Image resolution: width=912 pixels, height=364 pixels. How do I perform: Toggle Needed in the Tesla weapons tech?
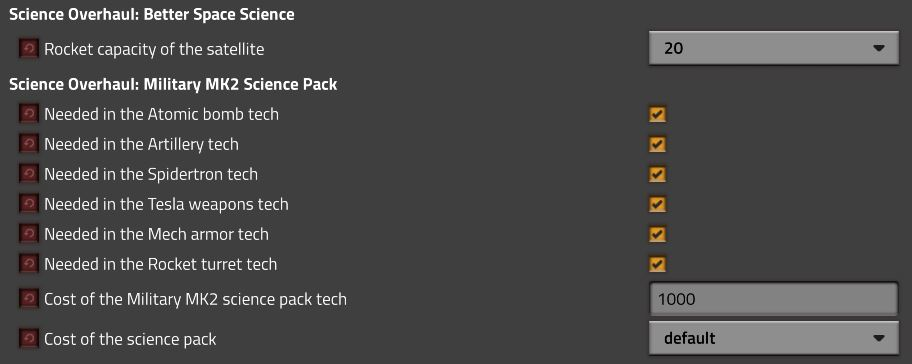coord(657,204)
